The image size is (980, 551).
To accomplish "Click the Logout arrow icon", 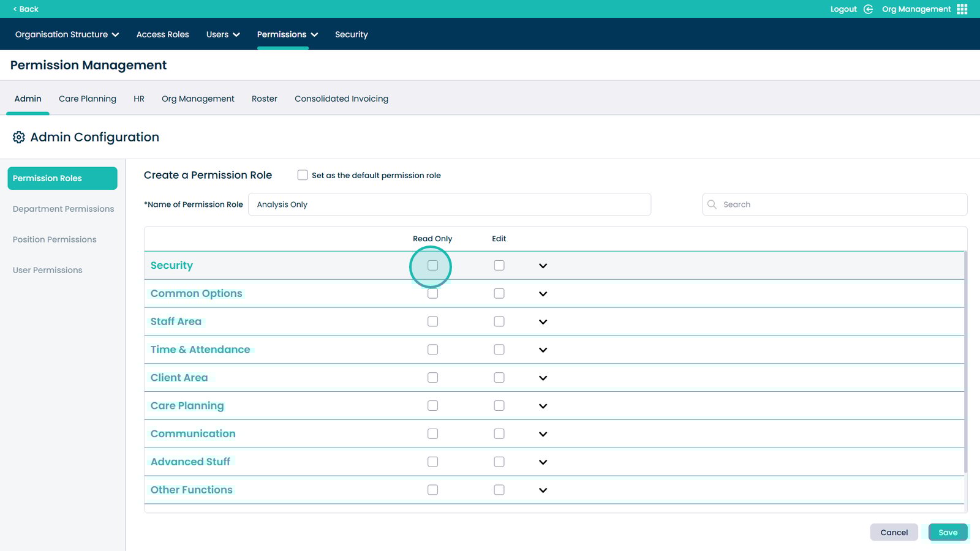I will pos(868,9).
